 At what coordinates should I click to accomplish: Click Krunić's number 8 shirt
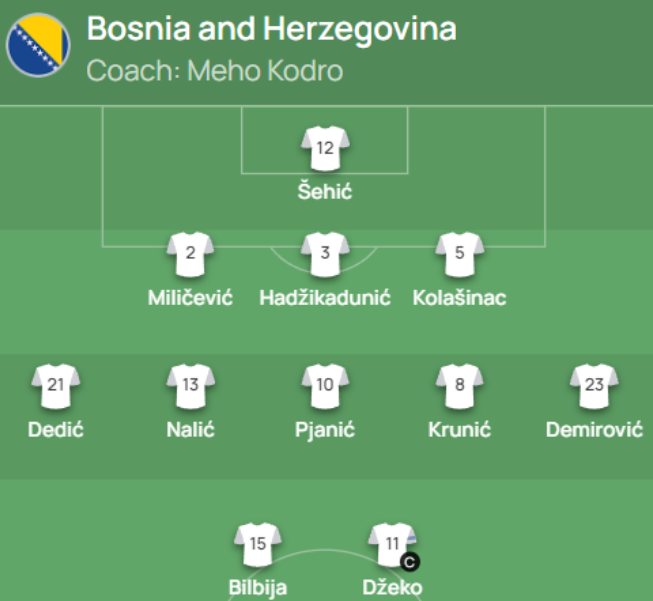coord(460,386)
